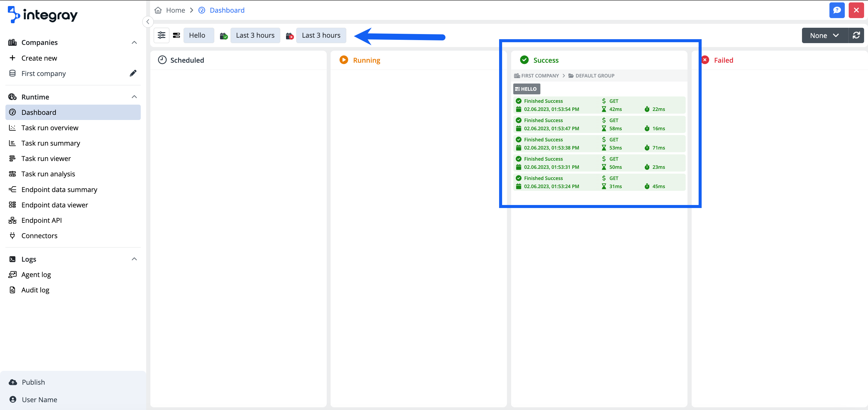Click the filter settings sliders icon
868x410 pixels.
pyautogui.click(x=162, y=35)
